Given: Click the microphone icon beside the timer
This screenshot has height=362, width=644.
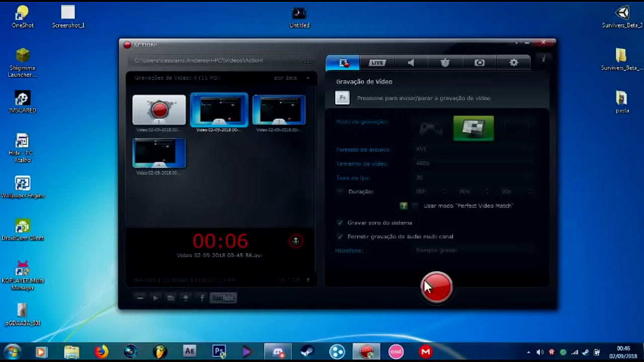Looking at the screenshot, I should pyautogui.click(x=295, y=241).
